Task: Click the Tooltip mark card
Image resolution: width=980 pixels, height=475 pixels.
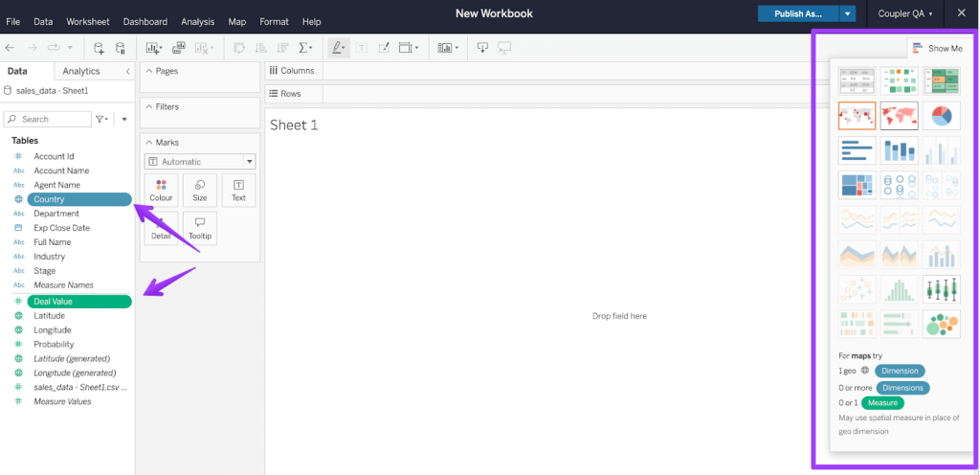Action: [x=200, y=229]
